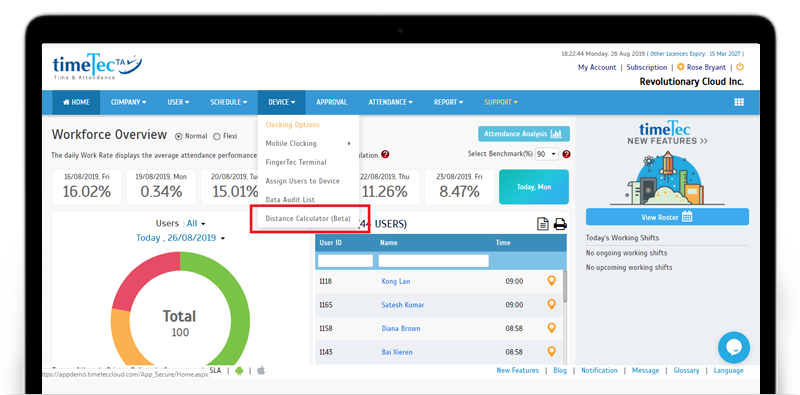The image size is (800, 395).
Task: Select the 23/08/2019 Fri 8.47% card
Action: 459,187
